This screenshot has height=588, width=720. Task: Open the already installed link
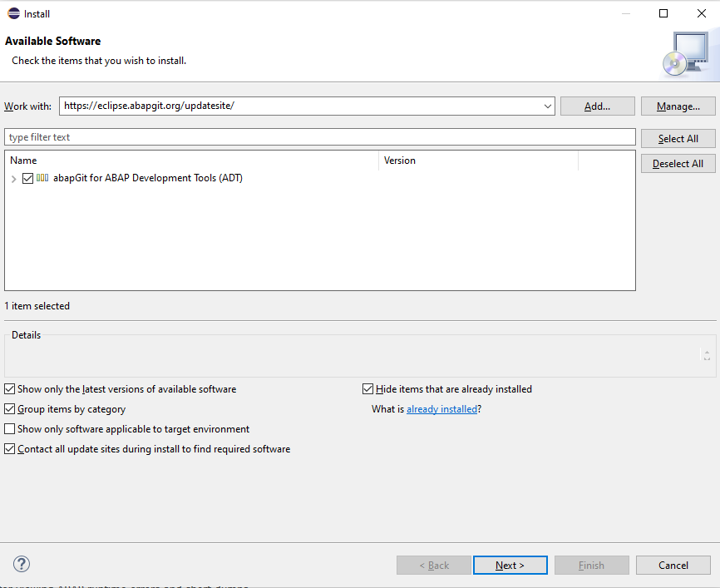(441, 409)
